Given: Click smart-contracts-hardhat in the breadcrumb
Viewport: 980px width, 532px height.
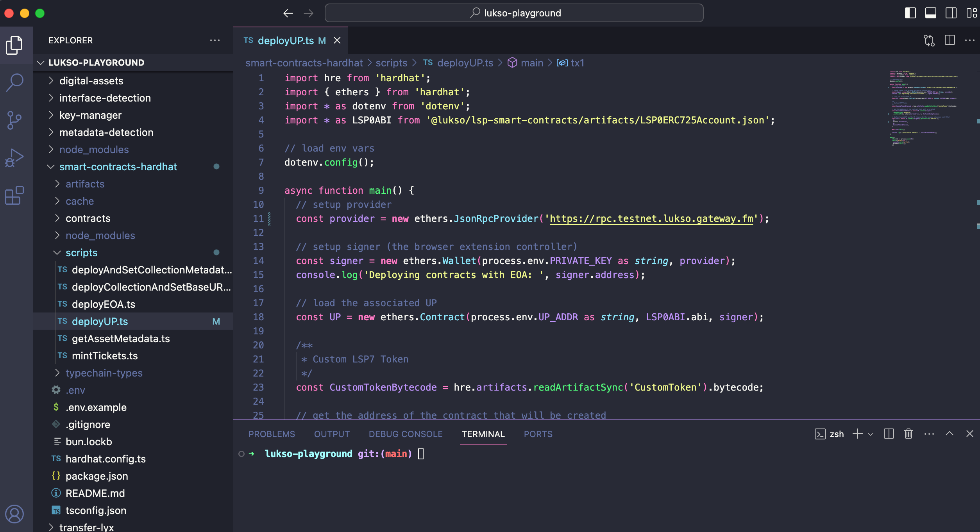Looking at the screenshot, I should tap(304, 63).
